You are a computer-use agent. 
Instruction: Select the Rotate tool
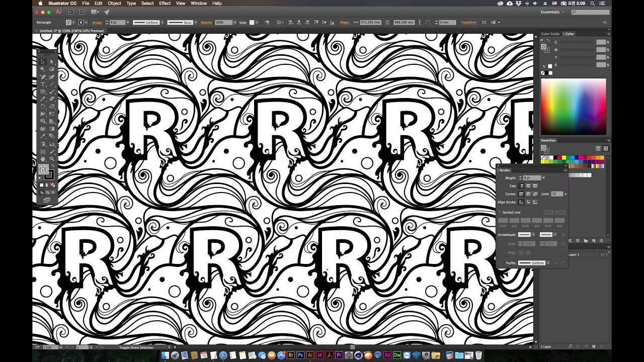pos(42,107)
